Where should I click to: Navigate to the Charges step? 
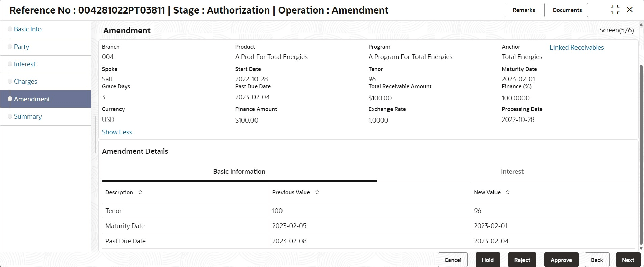click(26, 81)
